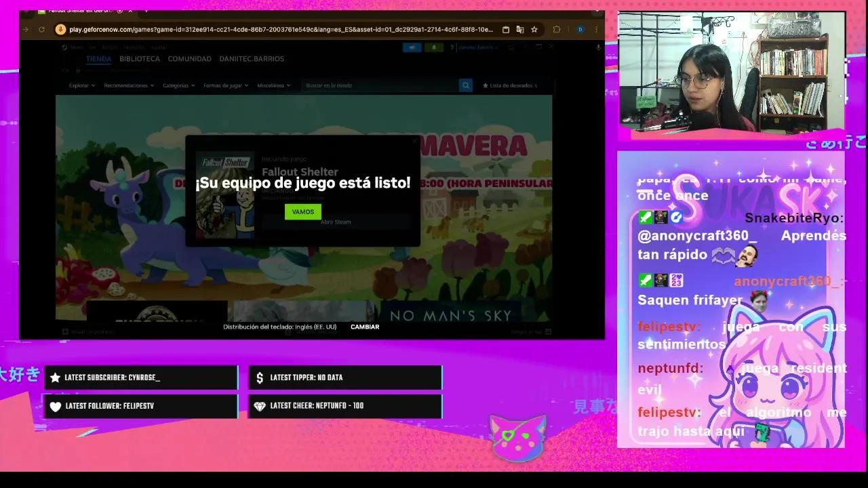Viewport: 868px width, 488px height.
Task: Click the Chrome forward arrow
Action: tap(26, 29)
